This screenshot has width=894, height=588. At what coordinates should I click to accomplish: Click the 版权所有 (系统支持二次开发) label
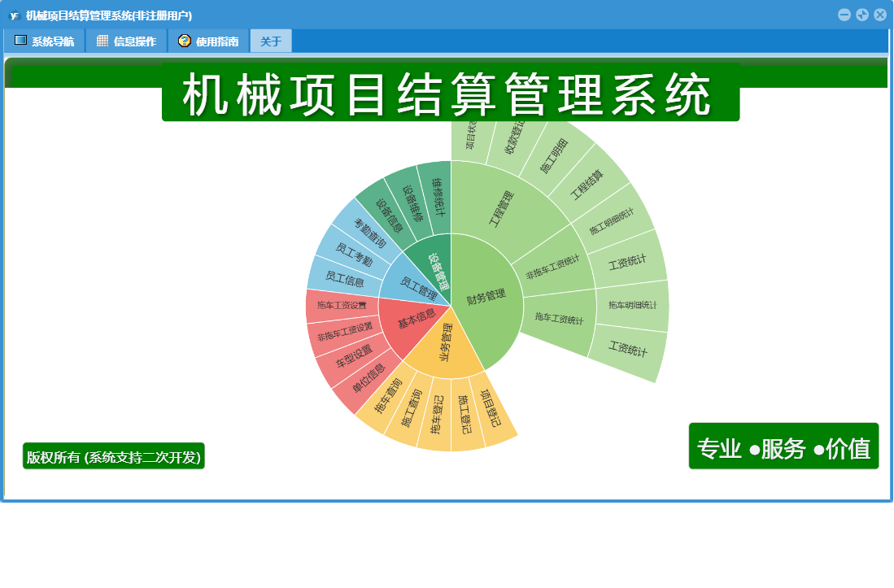click(113, 456)
